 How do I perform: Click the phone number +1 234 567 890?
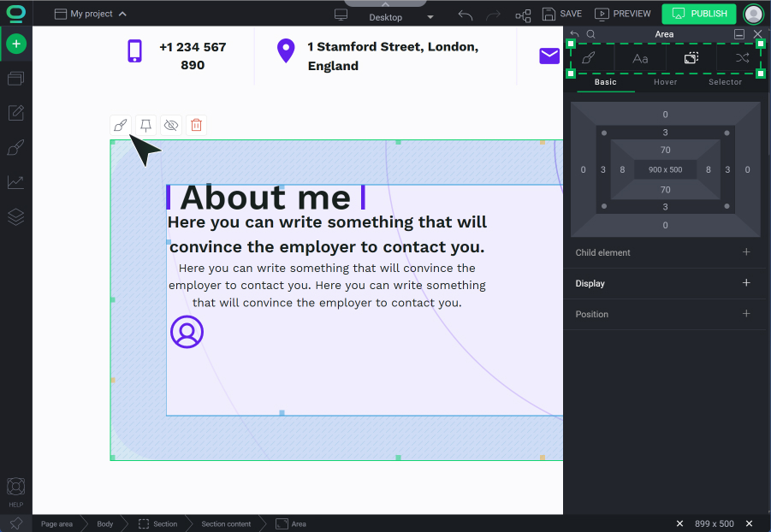tap(193, 56)
